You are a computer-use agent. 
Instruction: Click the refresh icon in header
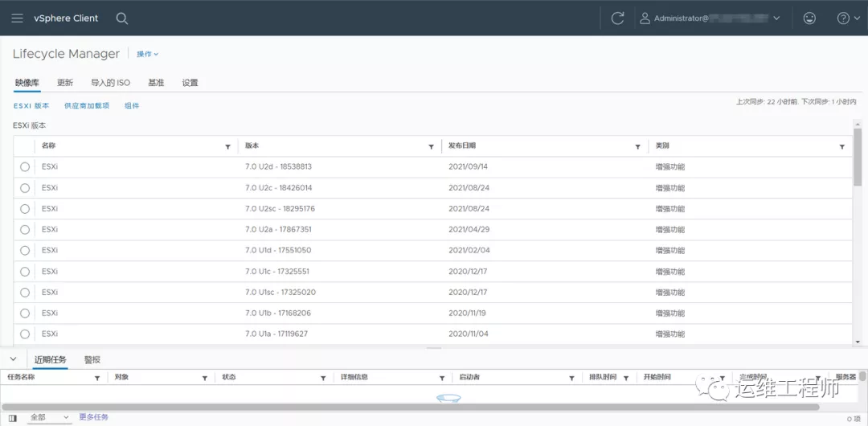pos(617,18)
